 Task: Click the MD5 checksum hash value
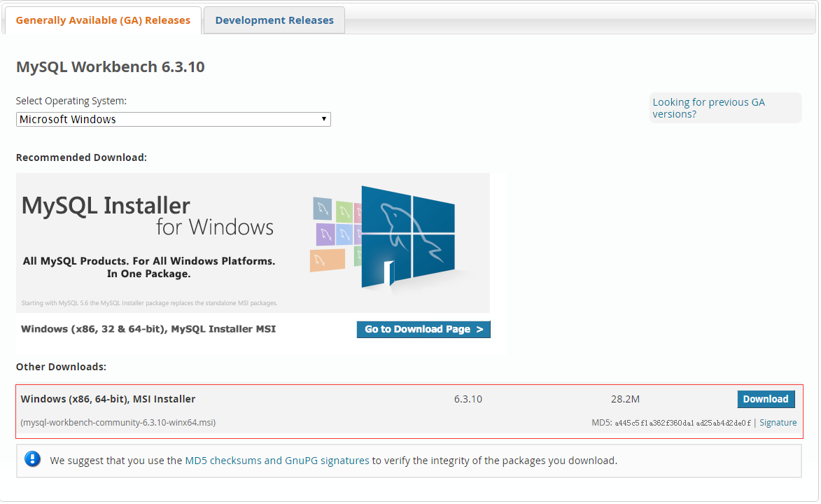coord(683,423)
